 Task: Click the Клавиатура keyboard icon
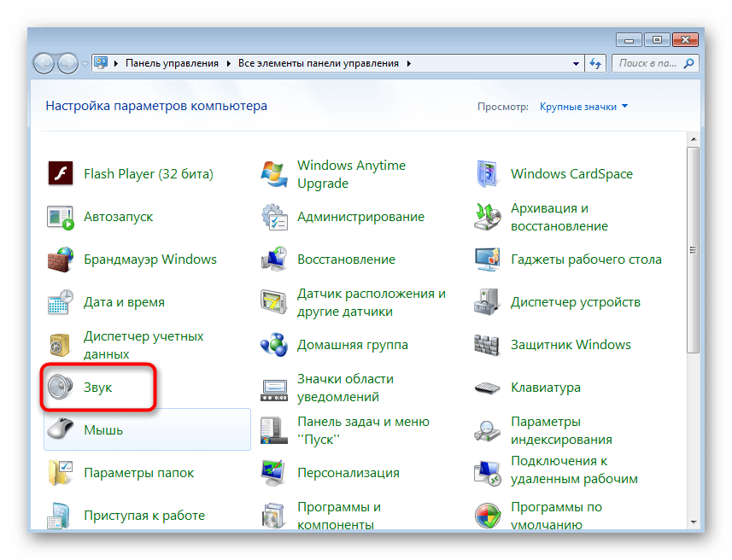pyautogui.click(x=487, y=388)
